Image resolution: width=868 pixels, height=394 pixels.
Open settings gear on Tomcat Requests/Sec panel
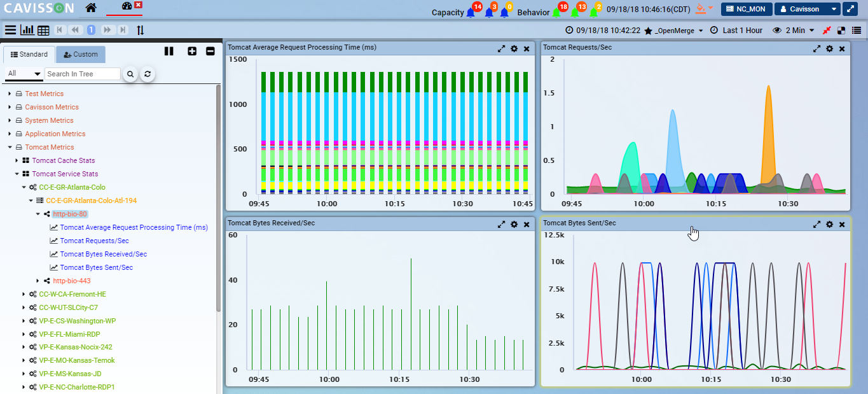point(829,48)
